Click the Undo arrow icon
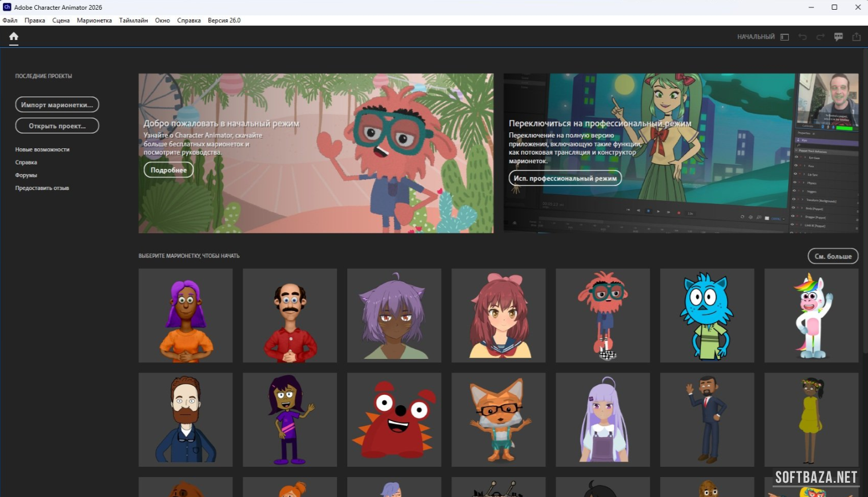 802,37
